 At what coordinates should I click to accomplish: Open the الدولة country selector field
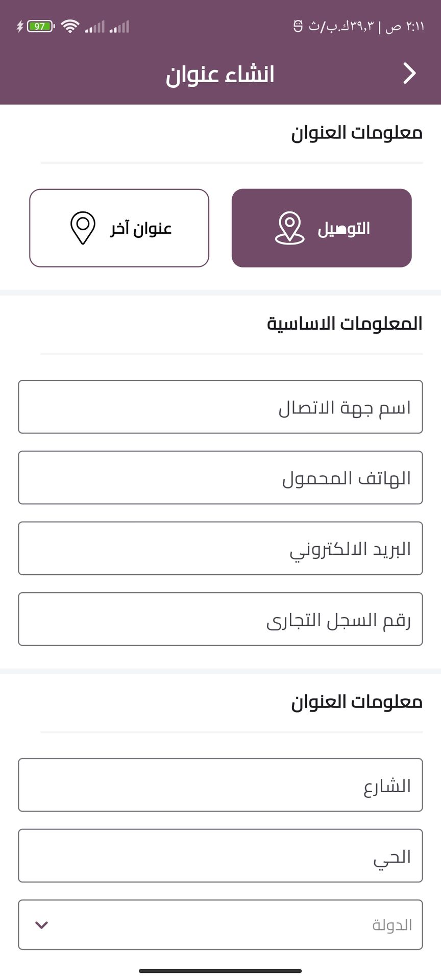(220, 924)
